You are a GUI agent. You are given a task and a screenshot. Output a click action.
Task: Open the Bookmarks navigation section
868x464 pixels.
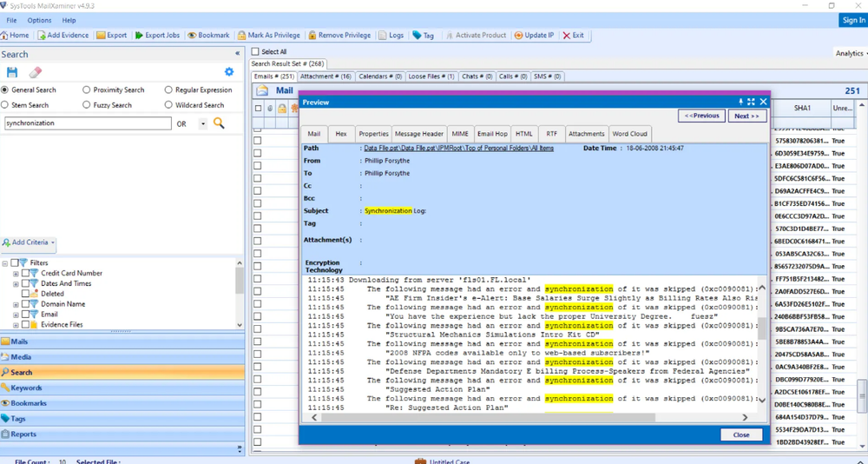tap(122, 403)
